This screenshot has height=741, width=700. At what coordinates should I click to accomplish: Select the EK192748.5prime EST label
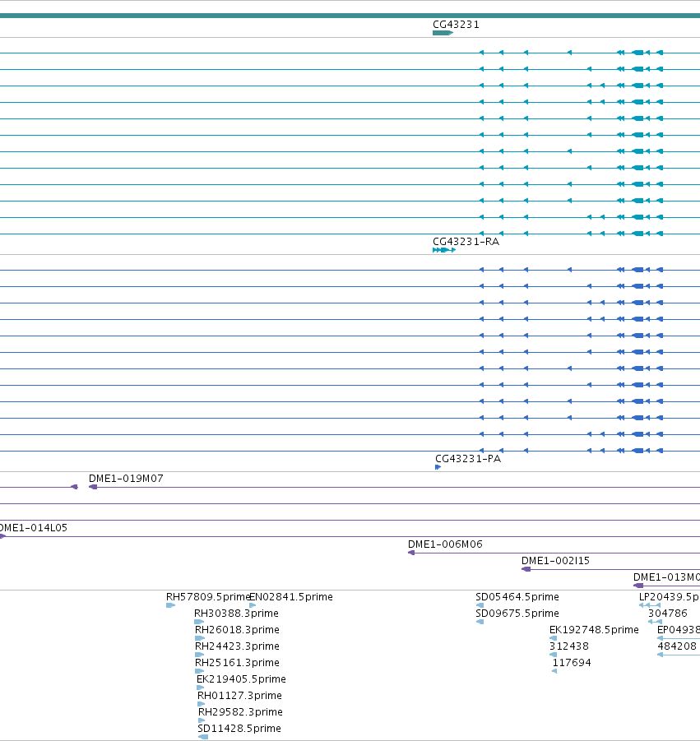pyautogui.click(x=594, y=630)
